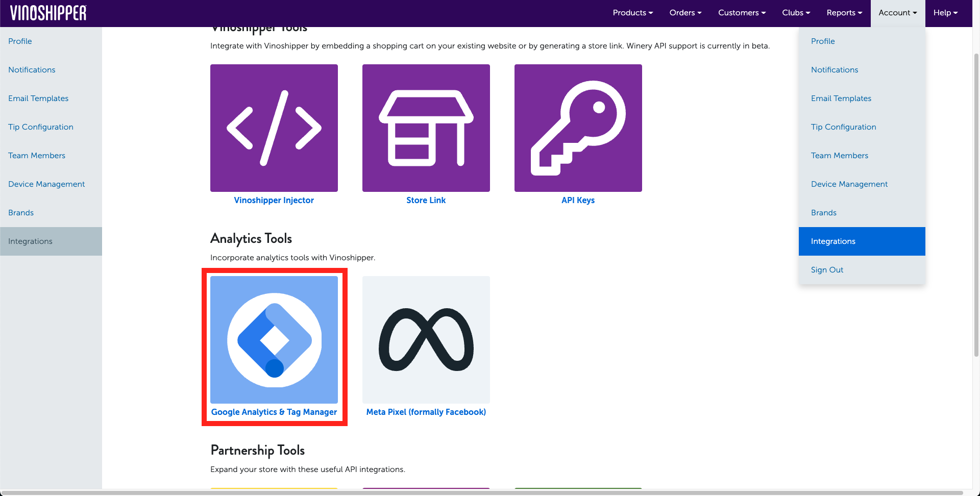Expand the Orders dropdown menu
980x496 pixels.
tap(685, 13)
